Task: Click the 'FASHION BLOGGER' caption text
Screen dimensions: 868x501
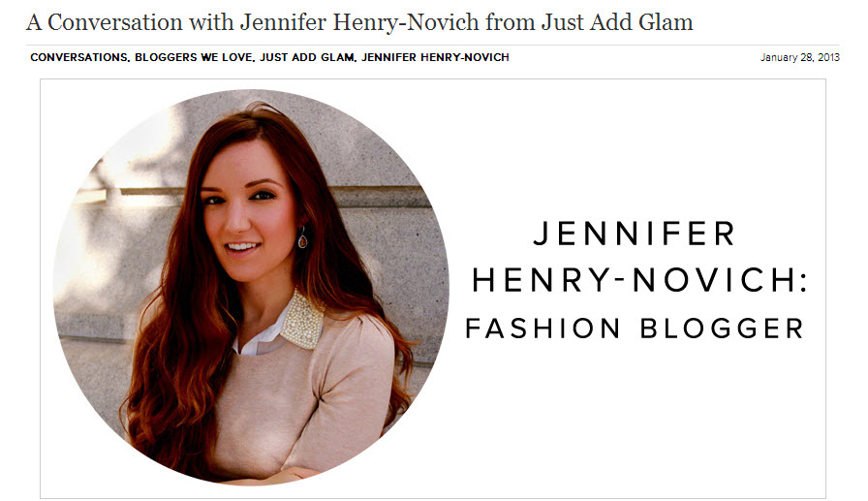Action: (635, 329)
